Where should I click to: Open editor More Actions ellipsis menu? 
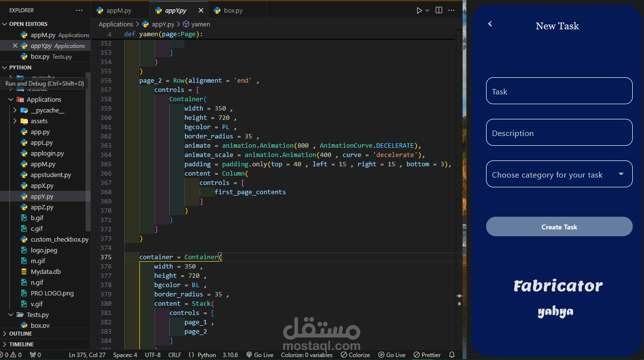pyautogui.click(x=452, y=10)
